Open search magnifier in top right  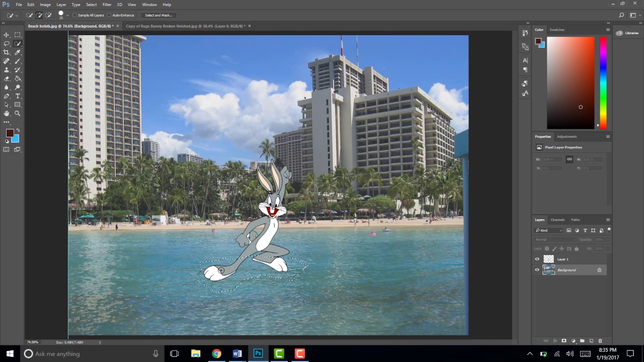622,15
